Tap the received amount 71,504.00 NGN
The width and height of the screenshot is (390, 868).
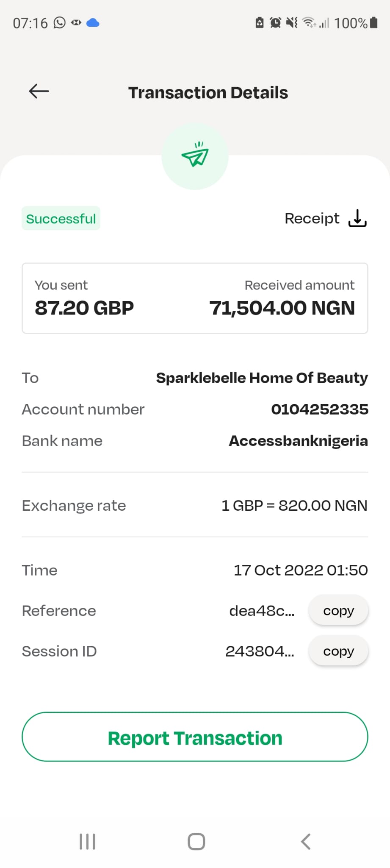[282, 308]
